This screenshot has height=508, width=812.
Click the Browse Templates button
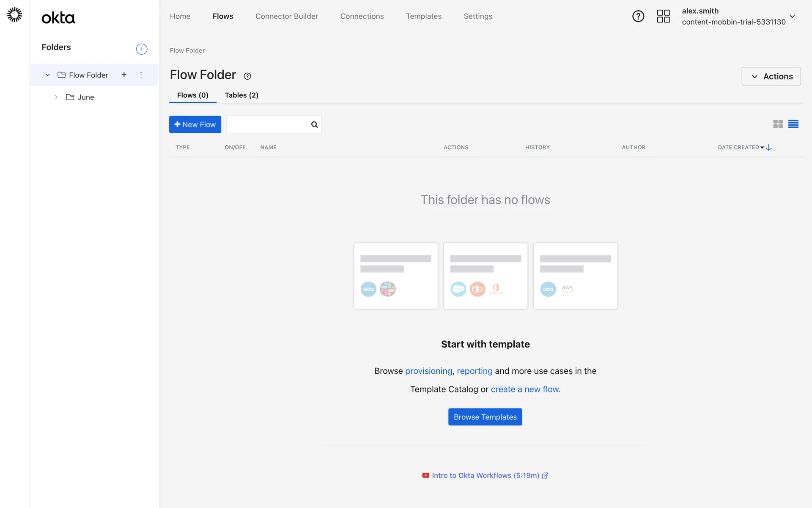pyautogui.click(x=485, y=417)
